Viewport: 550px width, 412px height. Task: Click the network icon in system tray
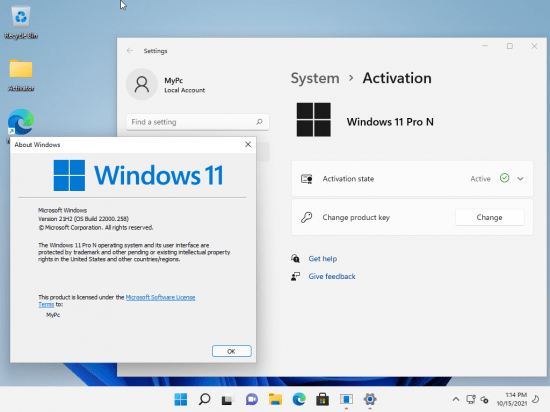(x=471, y=399)
